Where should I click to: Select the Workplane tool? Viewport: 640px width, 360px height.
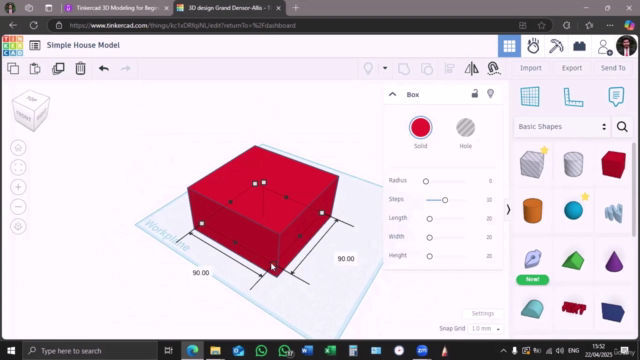[x=530, y=97]
